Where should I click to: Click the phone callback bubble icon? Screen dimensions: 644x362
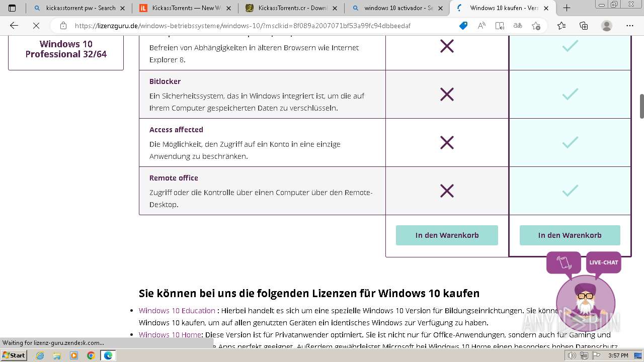pos(563,263)
